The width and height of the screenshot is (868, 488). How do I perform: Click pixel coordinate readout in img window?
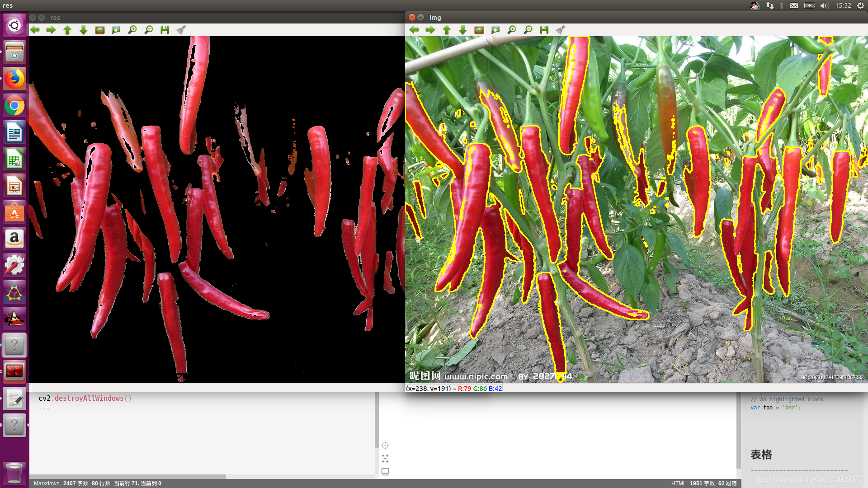point(454,388)
